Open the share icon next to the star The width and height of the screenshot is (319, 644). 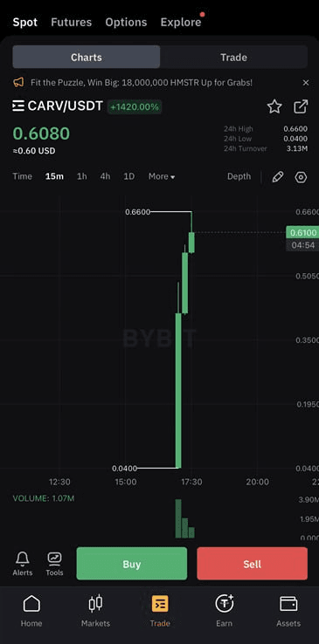tap(301, 106)
